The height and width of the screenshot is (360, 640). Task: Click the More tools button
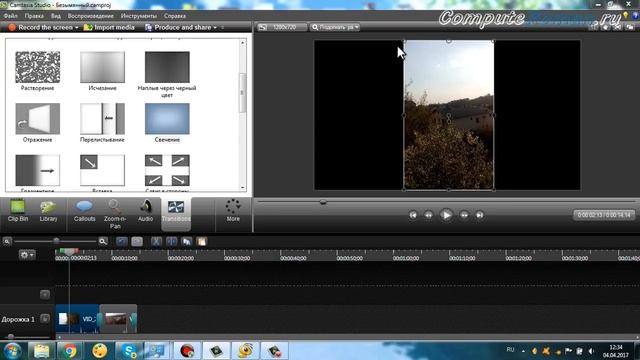point(233,211)
